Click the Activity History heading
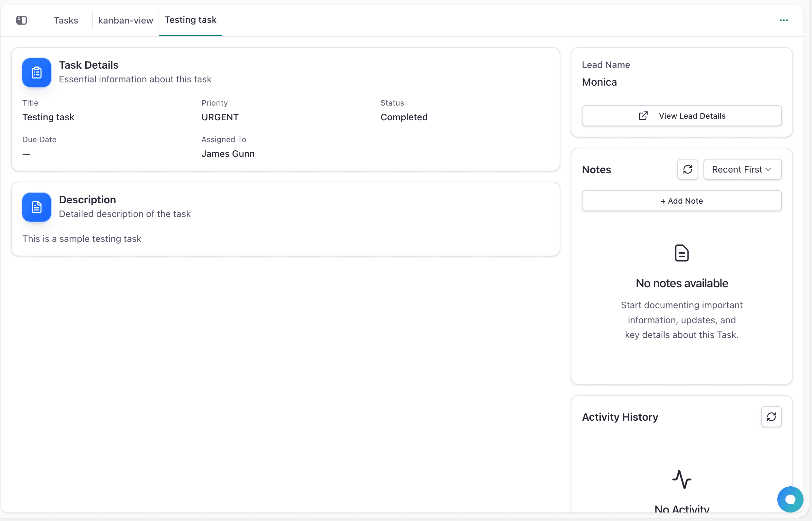Viewport: 812px width, 521px height. click(x=620, y=417)
